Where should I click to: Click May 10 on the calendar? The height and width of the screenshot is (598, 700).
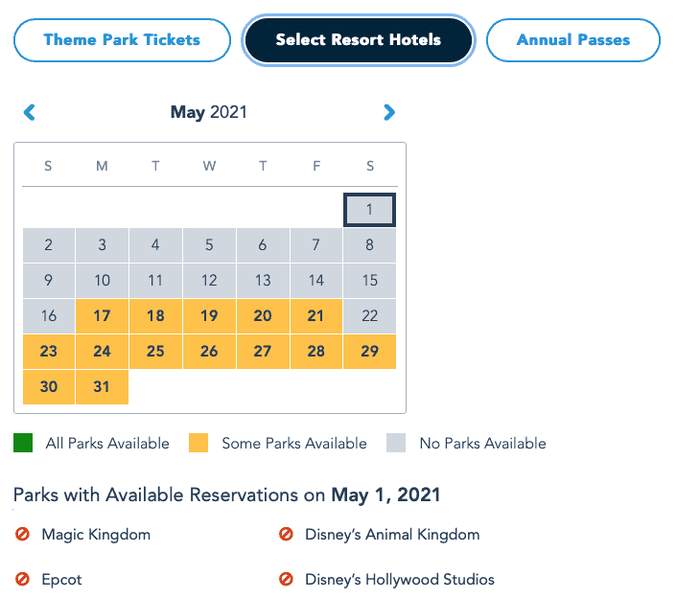point(103,280)
